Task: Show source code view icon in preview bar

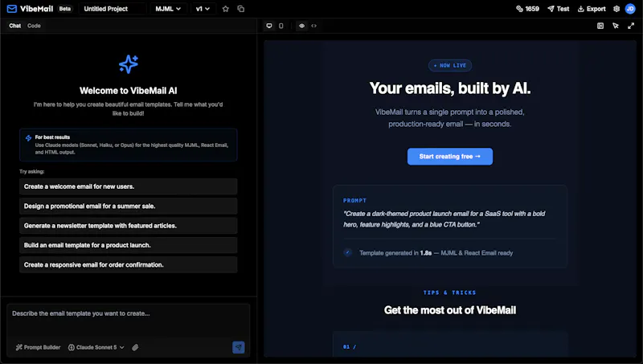Action: (313, 26)
